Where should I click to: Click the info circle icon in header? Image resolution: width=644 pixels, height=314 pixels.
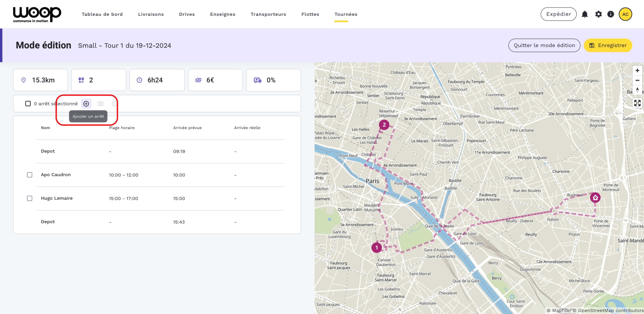click(x=611, y=14)
